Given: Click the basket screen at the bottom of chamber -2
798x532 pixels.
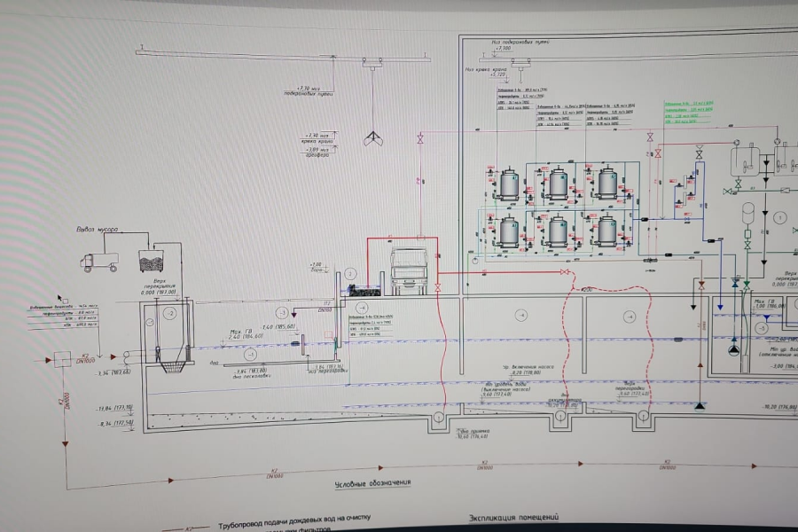Looking at the screenshot, I should 171,365.
